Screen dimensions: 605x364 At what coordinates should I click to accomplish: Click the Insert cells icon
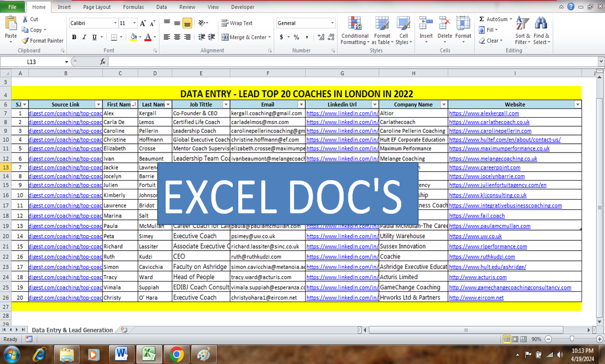point(426,24)
